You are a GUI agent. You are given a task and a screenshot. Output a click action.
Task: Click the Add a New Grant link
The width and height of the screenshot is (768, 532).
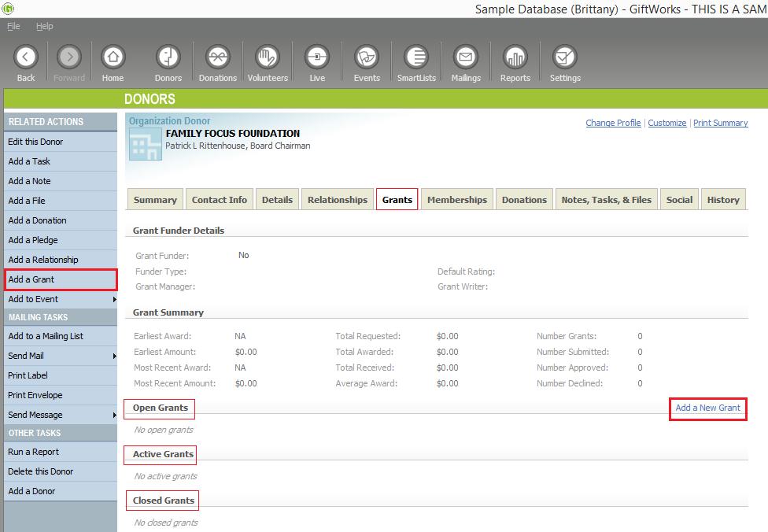(x=707, y=408)
